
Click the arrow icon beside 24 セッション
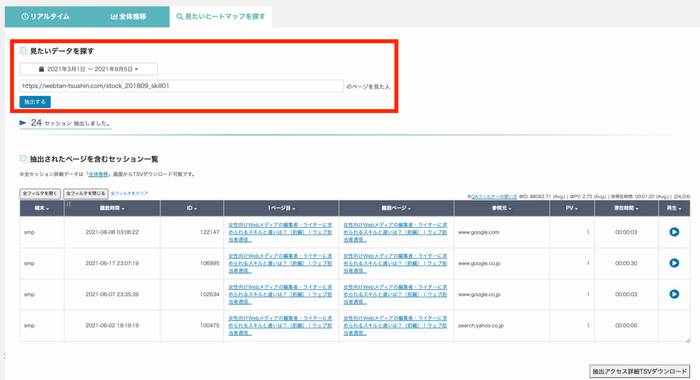23,123
